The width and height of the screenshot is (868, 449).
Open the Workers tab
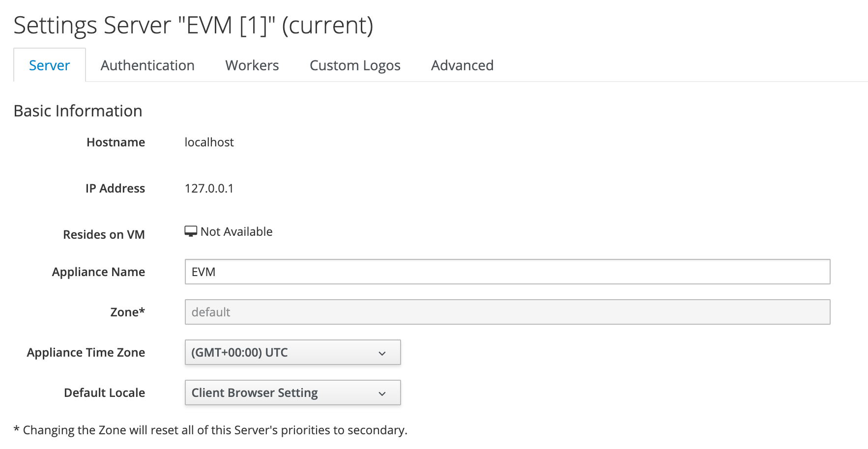pyautogui.click(x=252, y=65)
